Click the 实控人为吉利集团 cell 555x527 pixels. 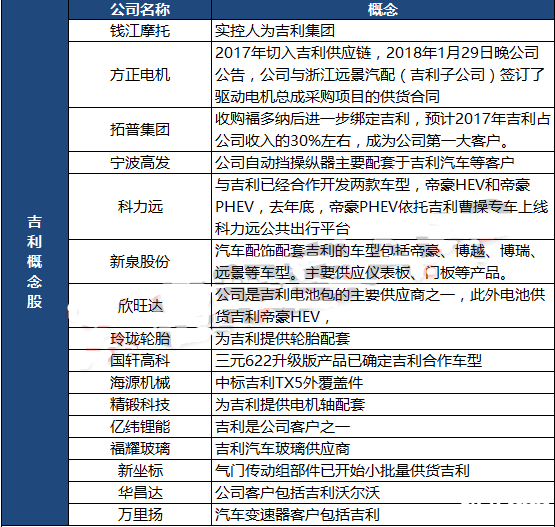click(383, 30)
